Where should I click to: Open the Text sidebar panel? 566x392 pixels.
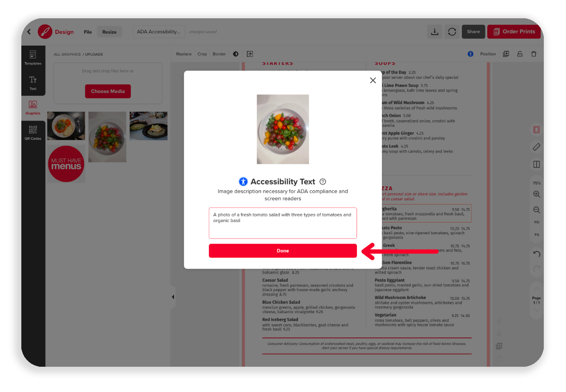(x=33, y=83)
